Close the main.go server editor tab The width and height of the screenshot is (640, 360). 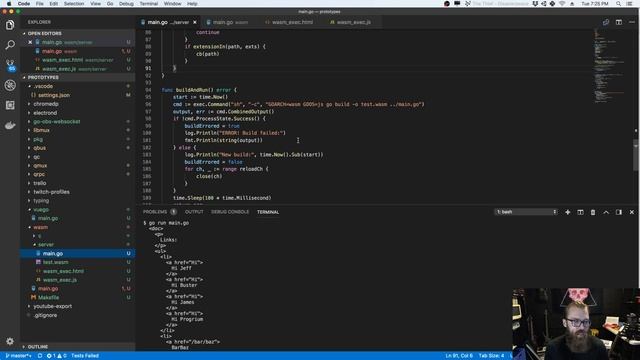(195, 22)
